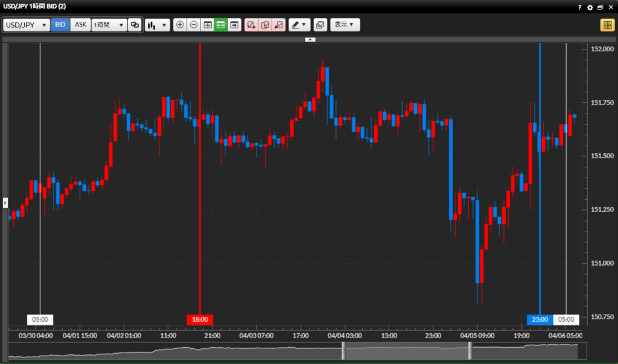Click the blue 23:00 time marker label
Viewport: 618px width, 364px height.
click(x=540, y=319)
